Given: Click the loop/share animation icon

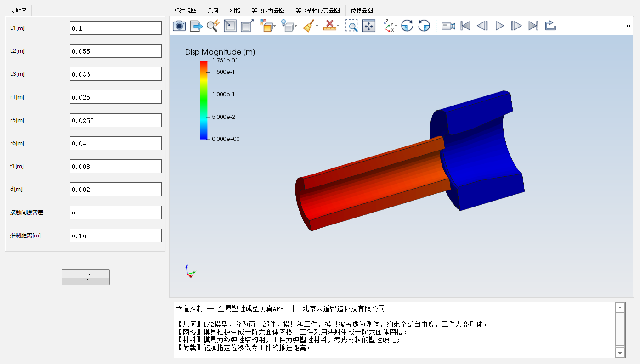Looking at the screenshot, I should 550,26.
